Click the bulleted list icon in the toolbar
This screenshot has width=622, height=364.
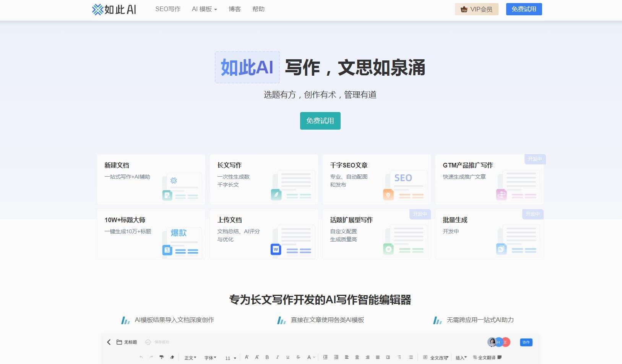411,357
